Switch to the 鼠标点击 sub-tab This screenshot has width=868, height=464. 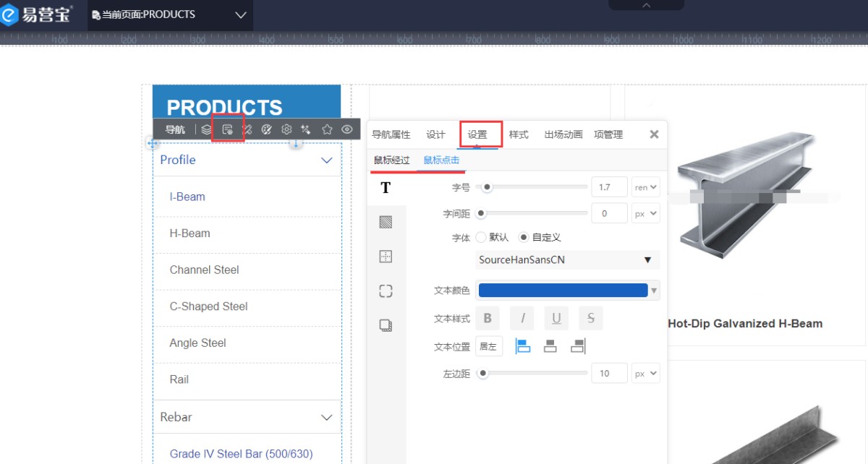click(441, 160)
